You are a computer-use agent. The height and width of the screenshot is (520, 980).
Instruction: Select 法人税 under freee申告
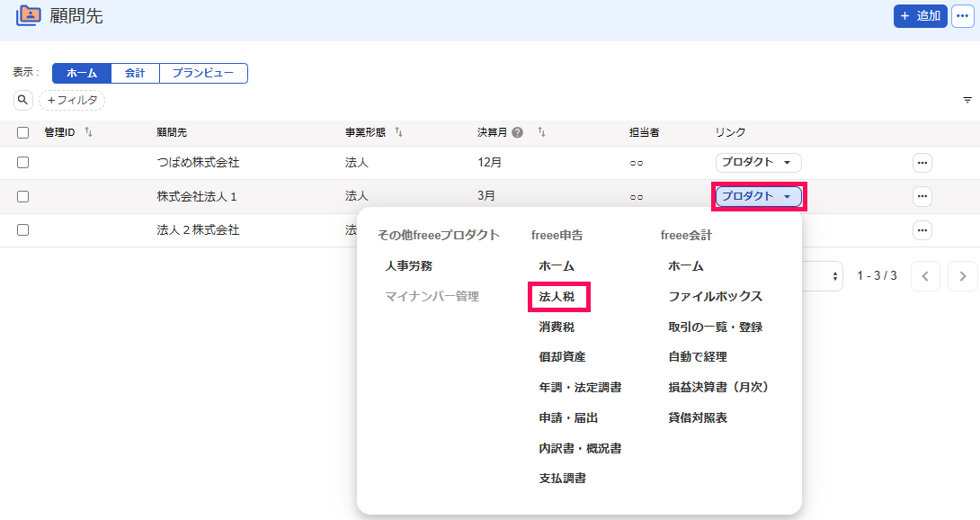pos(557,297)
